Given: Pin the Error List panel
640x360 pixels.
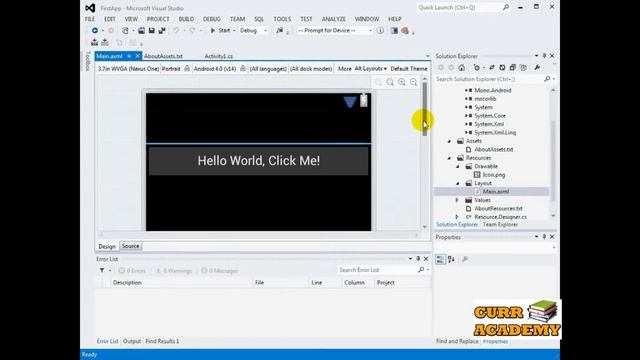Looking at the screenshot, I should pyautogui.click(x=418, y=259).
